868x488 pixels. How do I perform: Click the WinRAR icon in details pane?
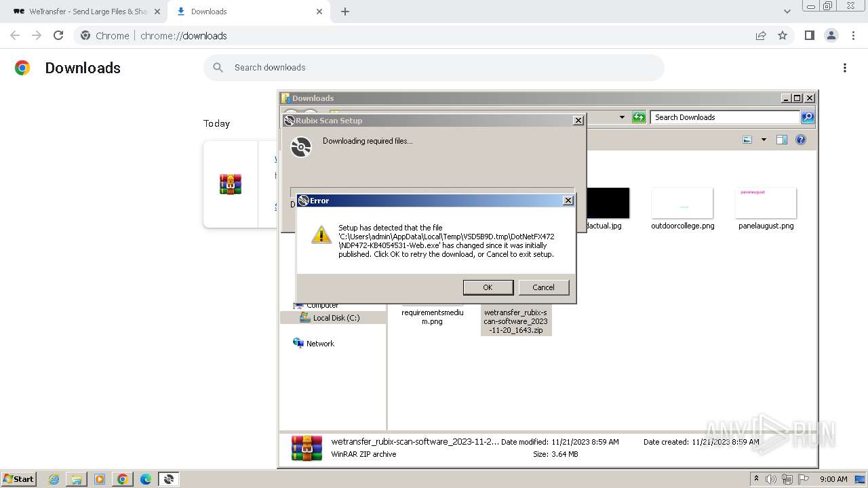click(307, 448)
